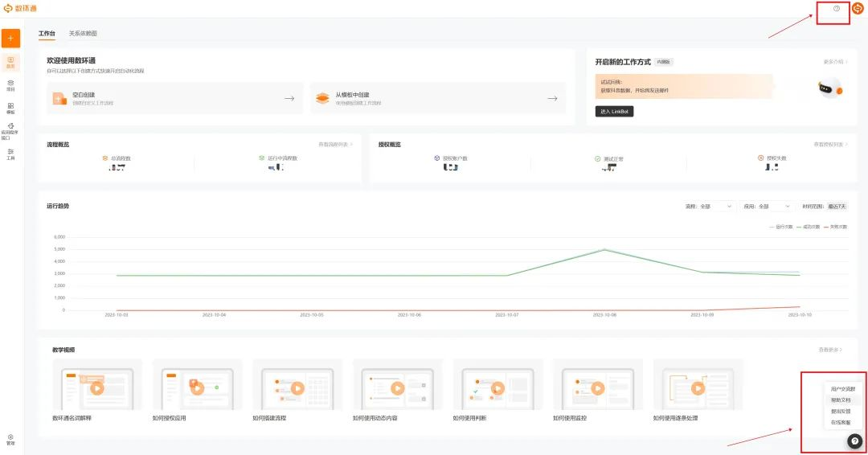Click the 进入 LinkBot button
This screenshot has width=868, height=455.
click(615, 111)
